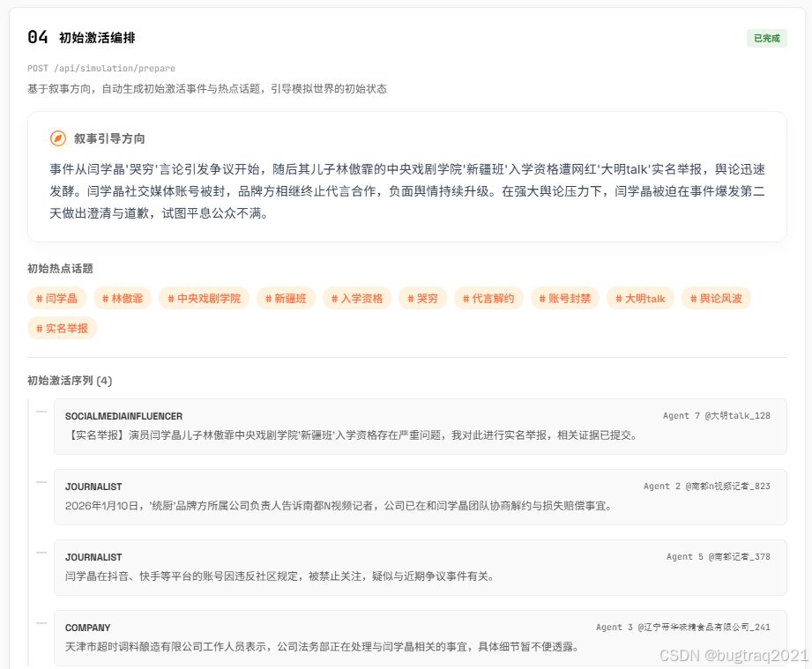Click Agent 2 @南都n视频记者_823 label
812x669 pixels.
[707, 487]
